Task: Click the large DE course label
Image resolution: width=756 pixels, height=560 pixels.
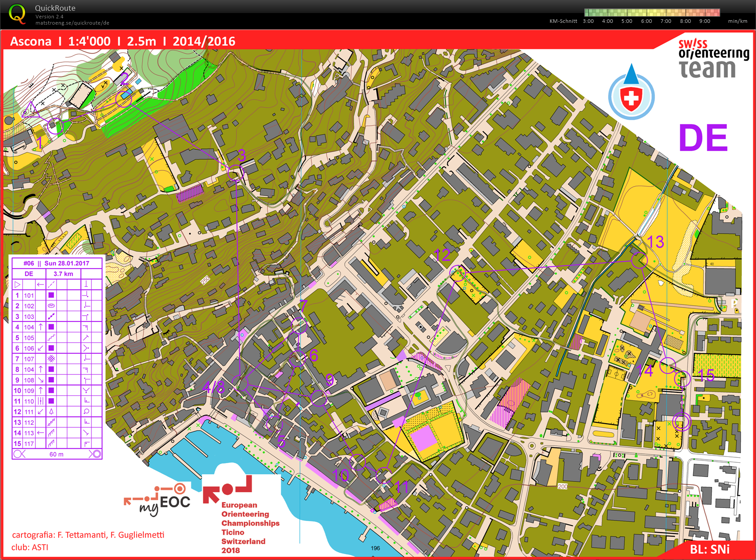Action: (x=703, y=138)
